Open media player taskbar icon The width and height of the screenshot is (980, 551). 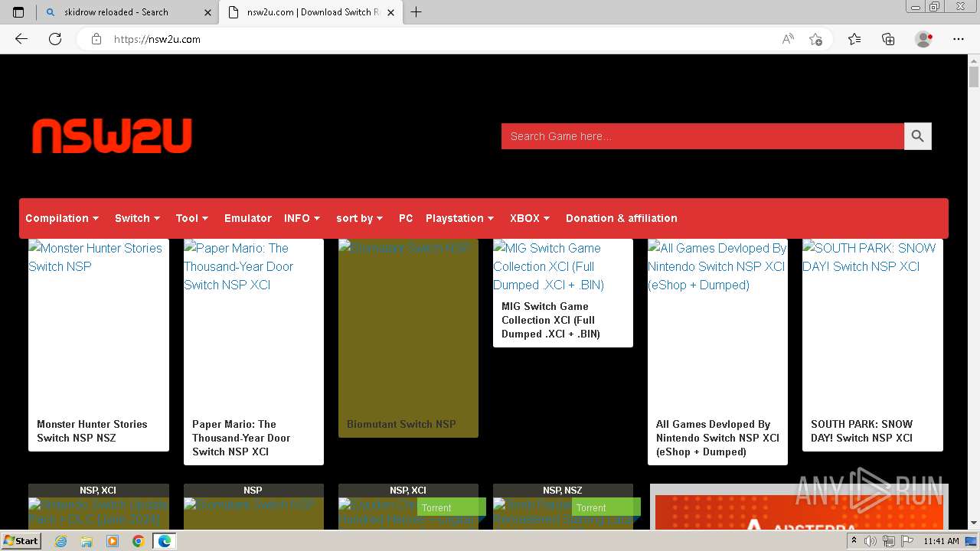(x=113, y=541)
